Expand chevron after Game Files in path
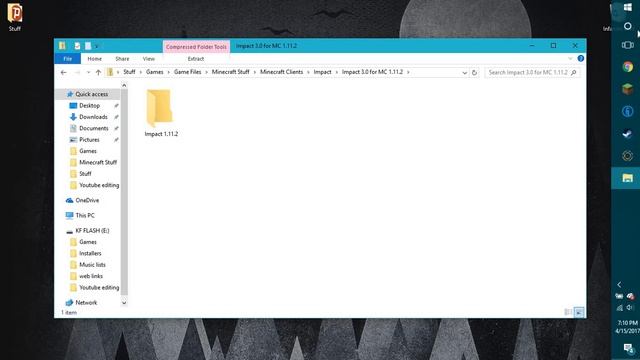 (x=207, y=72)
